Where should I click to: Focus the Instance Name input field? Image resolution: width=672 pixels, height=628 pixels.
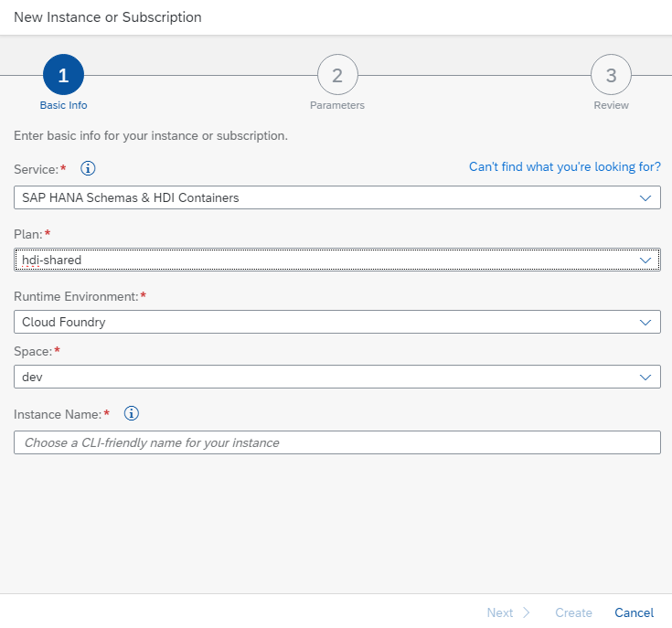click(x=336, y=442)
